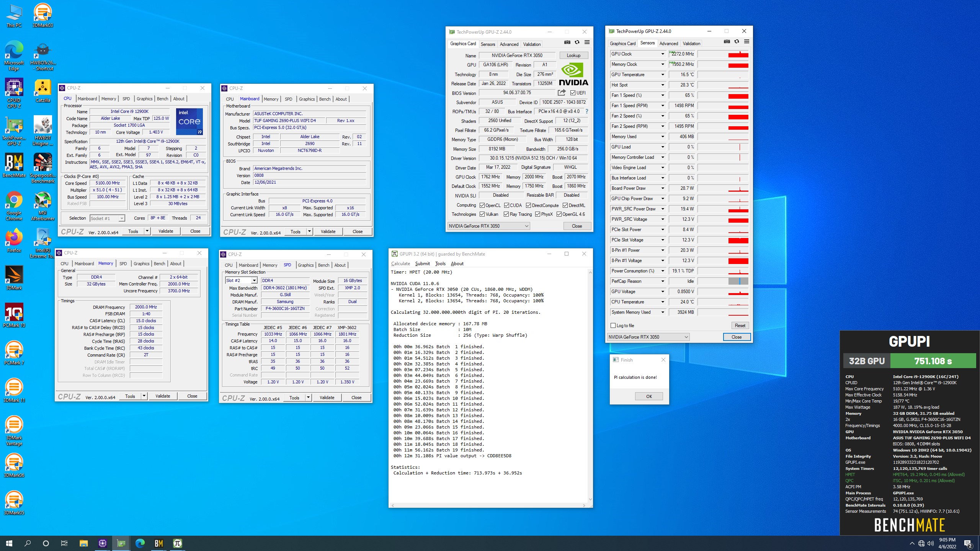Screen dimensions: 980x551
Task: Open the GPU selector in GPU-Z Sensors window
Action: [x=648, y=337]
